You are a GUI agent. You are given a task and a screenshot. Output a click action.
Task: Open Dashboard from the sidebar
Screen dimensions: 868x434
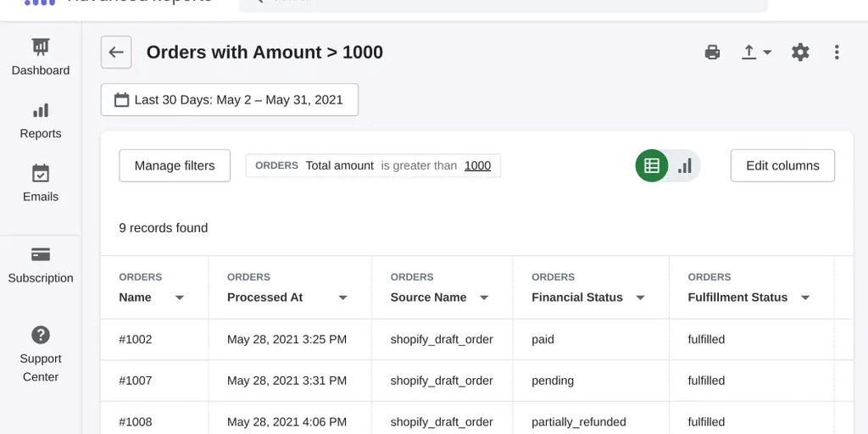(x=41, y=57)
